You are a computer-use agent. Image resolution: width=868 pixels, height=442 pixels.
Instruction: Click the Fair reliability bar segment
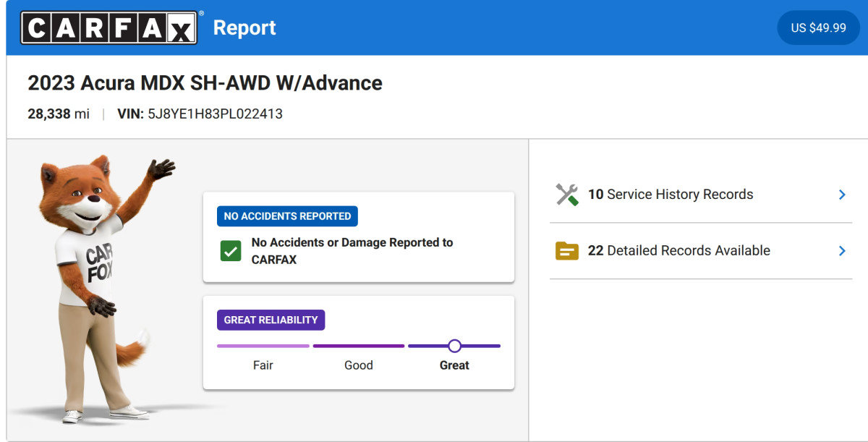263,346
